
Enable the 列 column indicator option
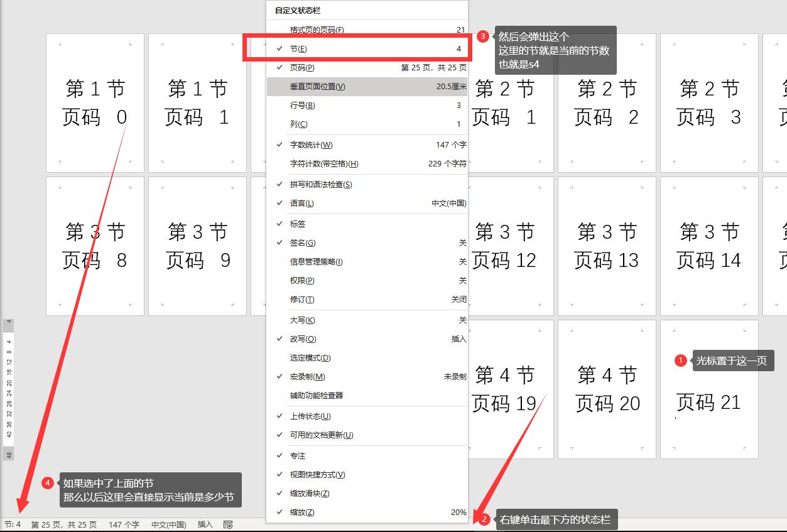(x=366, y=124)
